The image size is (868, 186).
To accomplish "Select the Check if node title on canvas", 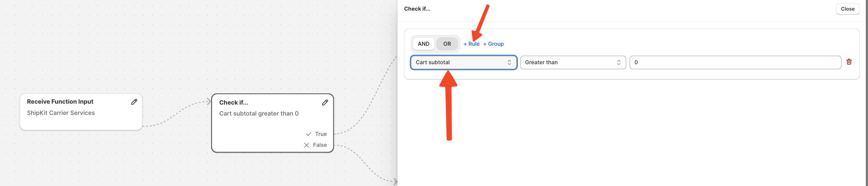I will tap(233, 103).
